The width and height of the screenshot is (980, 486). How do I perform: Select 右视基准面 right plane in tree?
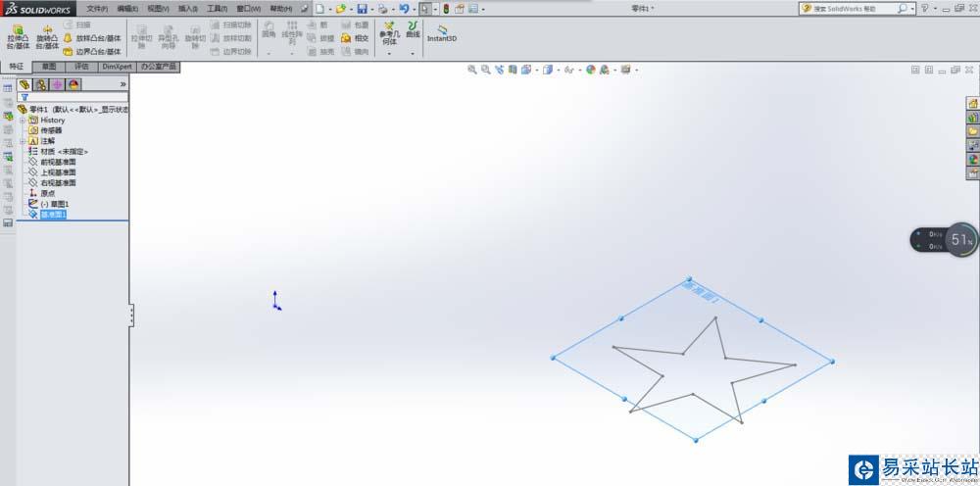tap(58, 183)
